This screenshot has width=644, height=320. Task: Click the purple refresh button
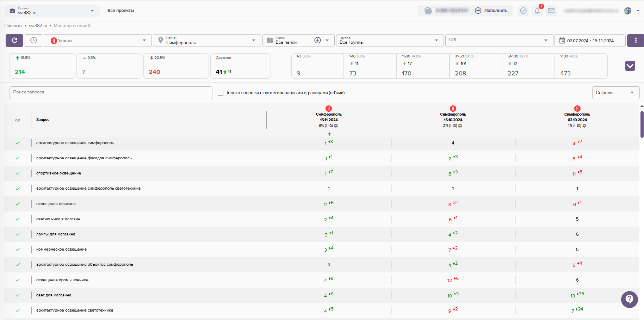[x=14, y=41]
